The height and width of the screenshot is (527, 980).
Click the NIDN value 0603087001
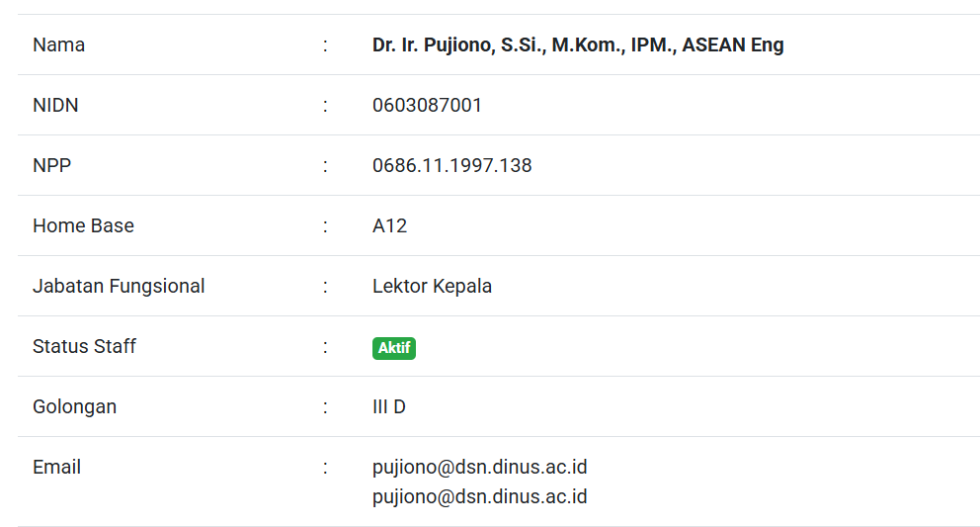click(427, 105)
